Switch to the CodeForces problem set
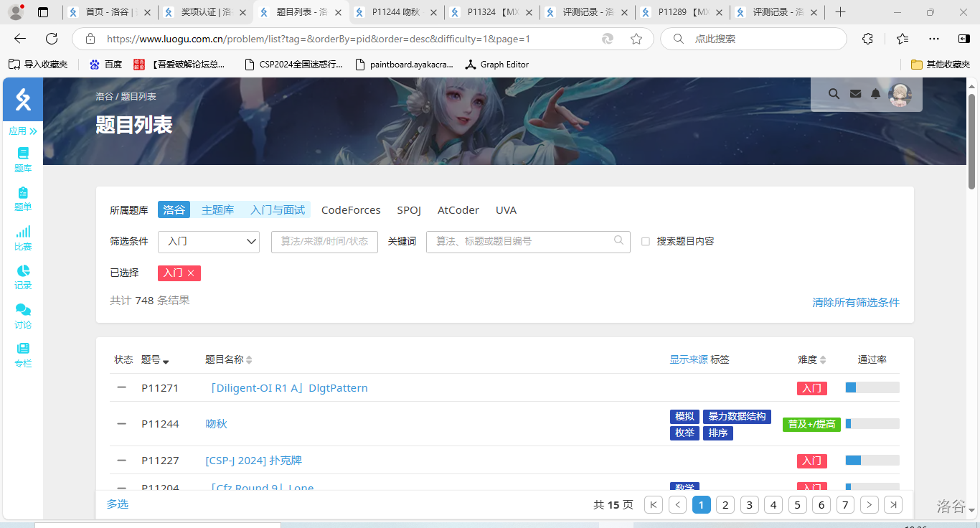This screenshot has width=980, height=528. point(351,210)
